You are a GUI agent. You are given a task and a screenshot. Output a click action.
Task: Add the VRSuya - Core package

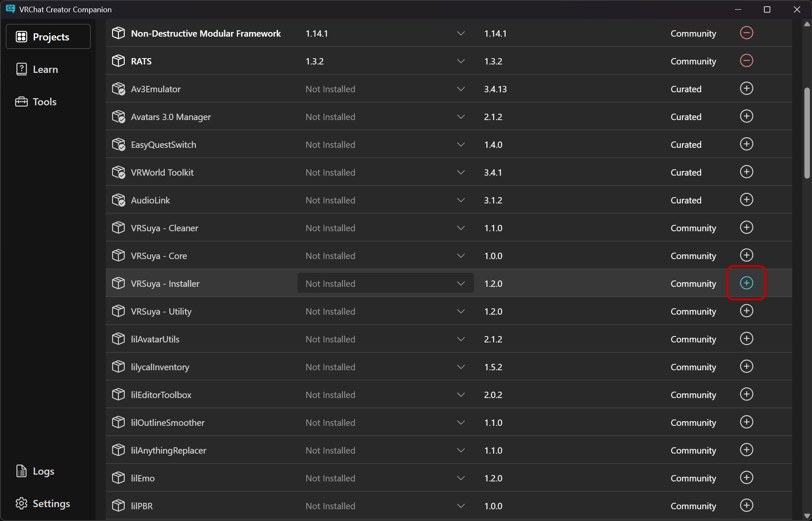click(x=746, y=255)
